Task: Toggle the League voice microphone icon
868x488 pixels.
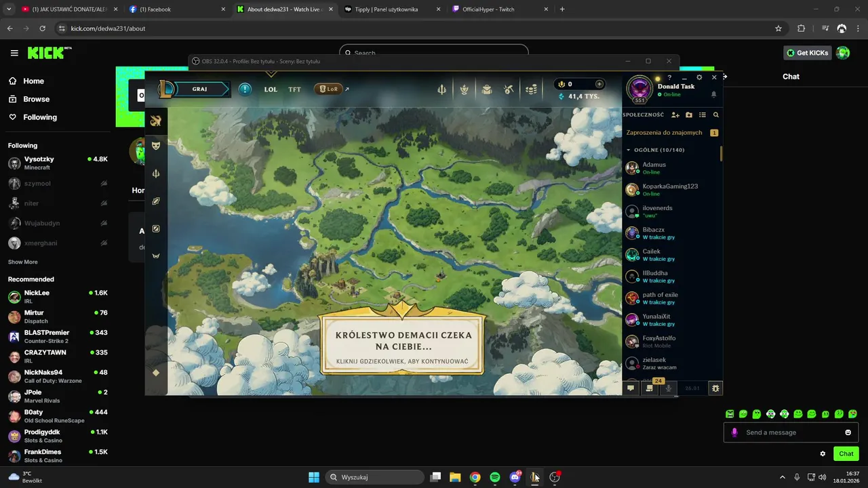Action: pyautogui.click(x=669, y=388)
